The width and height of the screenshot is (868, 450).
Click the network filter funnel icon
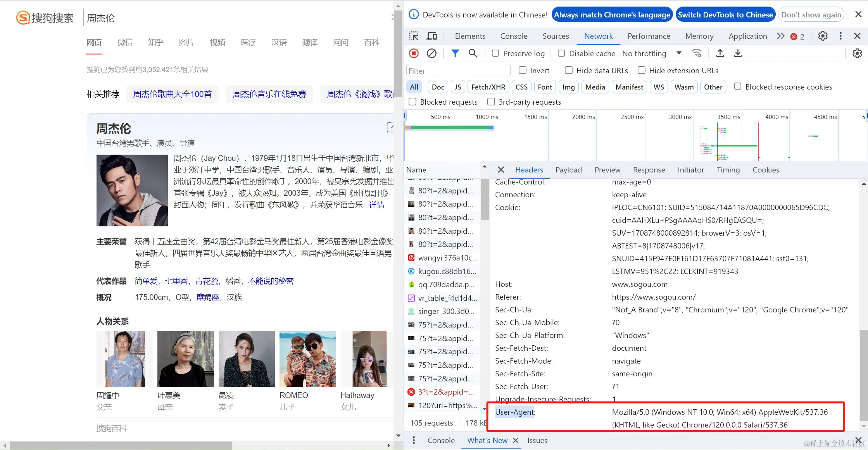pyautogui.click(x=455, y=53)
